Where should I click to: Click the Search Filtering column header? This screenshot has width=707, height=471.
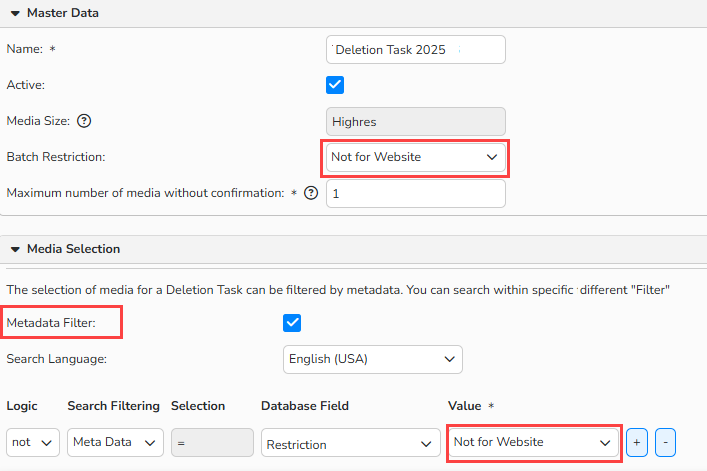[x=114, y=406]
